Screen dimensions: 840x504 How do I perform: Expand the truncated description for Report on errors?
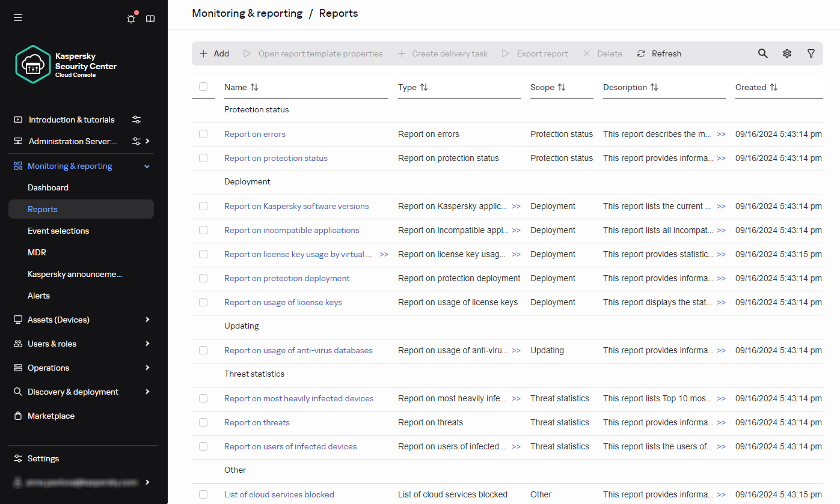[721, 134]
